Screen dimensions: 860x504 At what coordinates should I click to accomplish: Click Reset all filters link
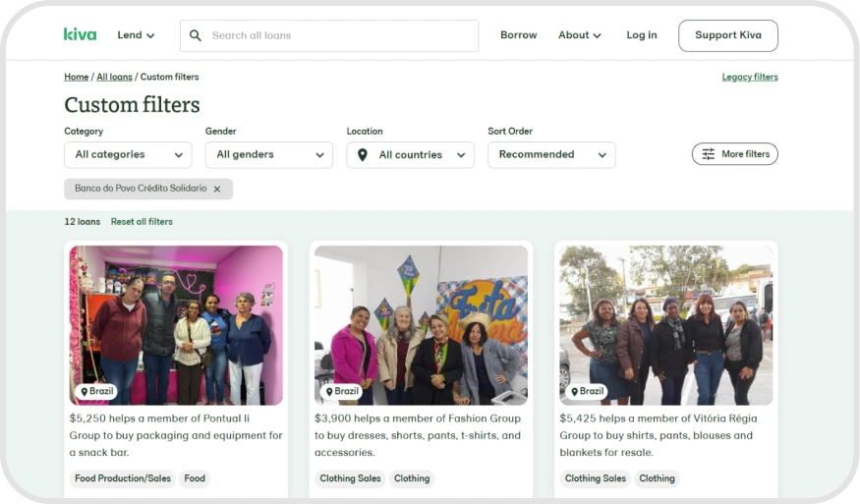click(x=142, y=222)
